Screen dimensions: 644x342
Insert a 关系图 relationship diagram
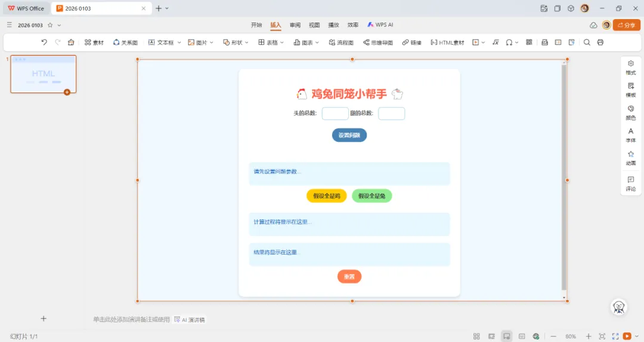tap(125, 42)
